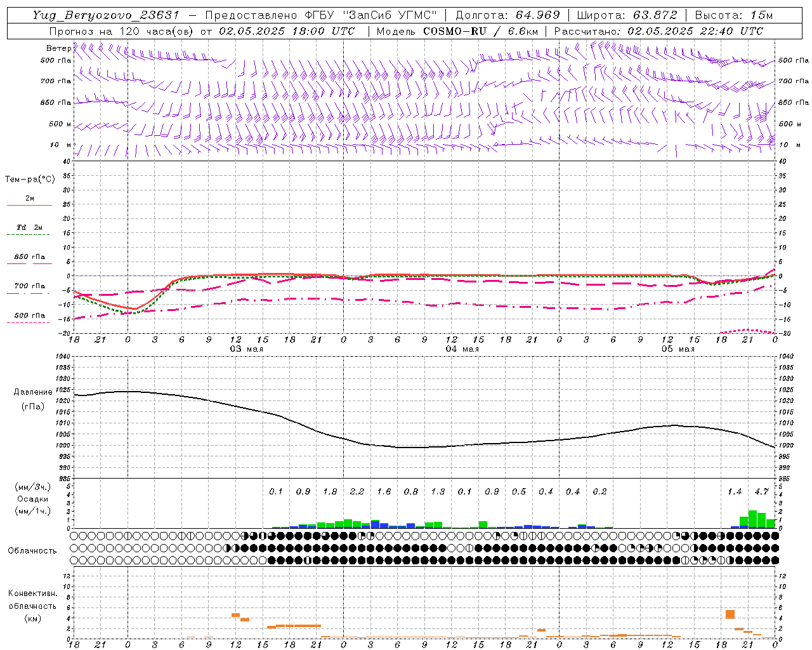This screenshot has height=650, width=812.
Task: Select the elevation text Высота: 15м
Action: [x=734, y=15]
